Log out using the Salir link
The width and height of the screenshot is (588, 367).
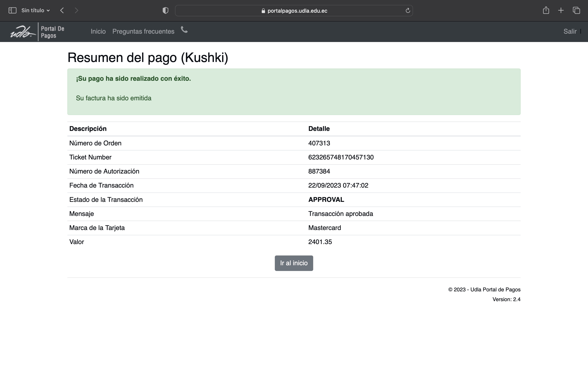570,31
